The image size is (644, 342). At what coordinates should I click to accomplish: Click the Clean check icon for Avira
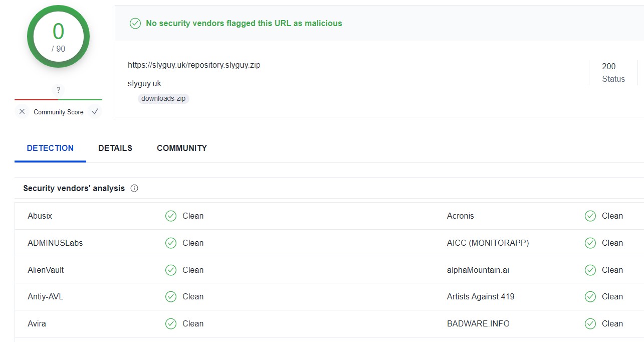pyautogui.click(x=171, y=324)
